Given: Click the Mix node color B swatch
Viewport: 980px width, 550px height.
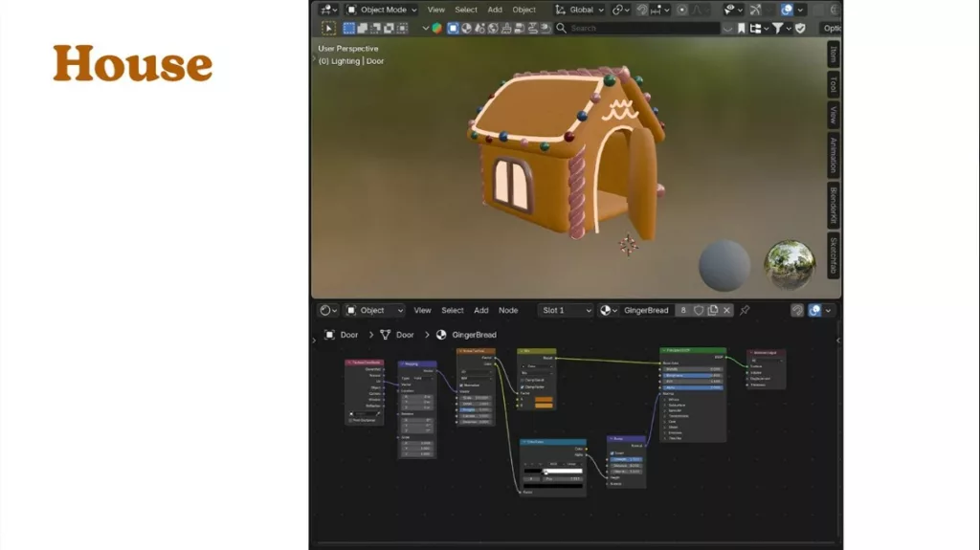Looking at the screenshot, I should coord(544,406).
